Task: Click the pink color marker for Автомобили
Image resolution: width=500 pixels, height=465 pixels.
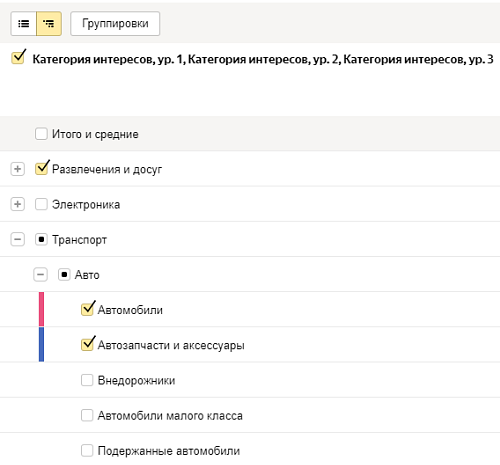Action: coord(41,309)
